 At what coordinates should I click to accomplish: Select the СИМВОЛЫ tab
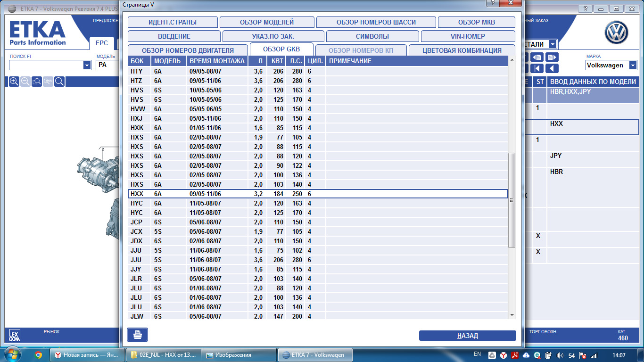pos(372,36)
